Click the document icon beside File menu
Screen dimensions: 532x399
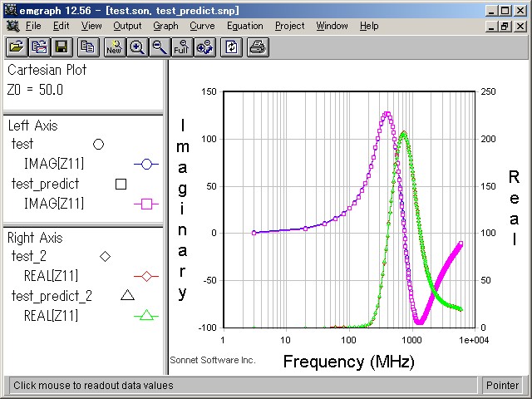(13, 26)
